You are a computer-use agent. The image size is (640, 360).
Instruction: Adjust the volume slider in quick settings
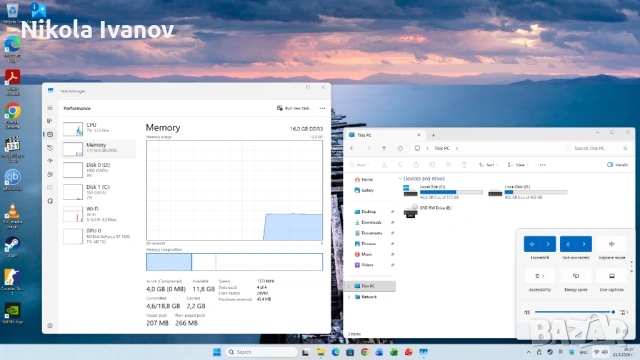point(574,312)
